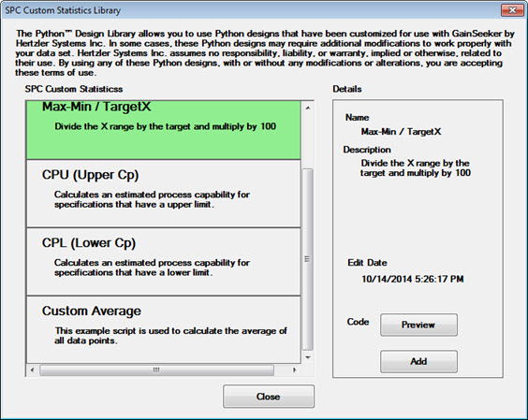
Task: Click the horizontal scrollbar left arrow
Action: pos(32,370)
